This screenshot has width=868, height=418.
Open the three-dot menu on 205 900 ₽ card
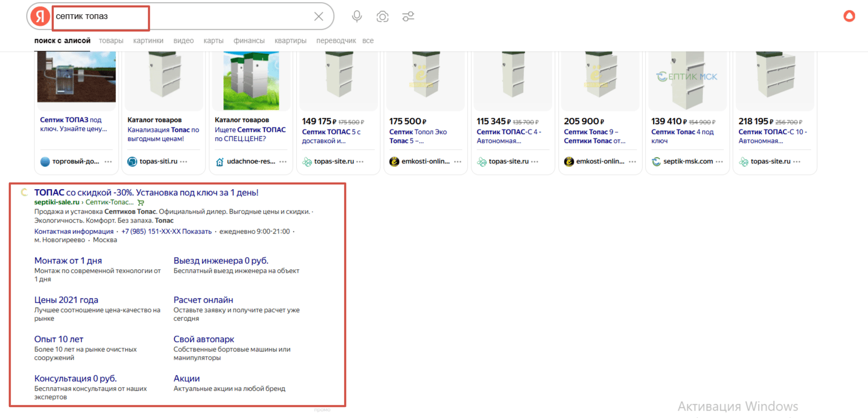pyautogui.click(x=633, y=161)
